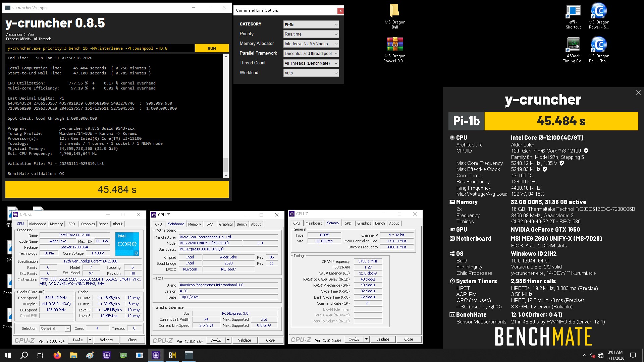The image size is (644, 362).
Task: Open About tab in Memory CPU-Z window
Action: (394, 223)
